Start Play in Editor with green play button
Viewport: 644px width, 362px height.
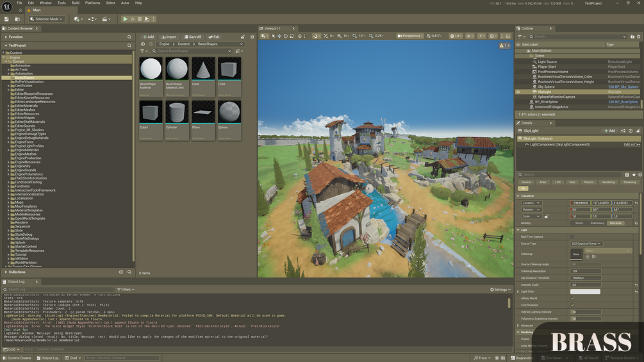click(x=125, y=19)
